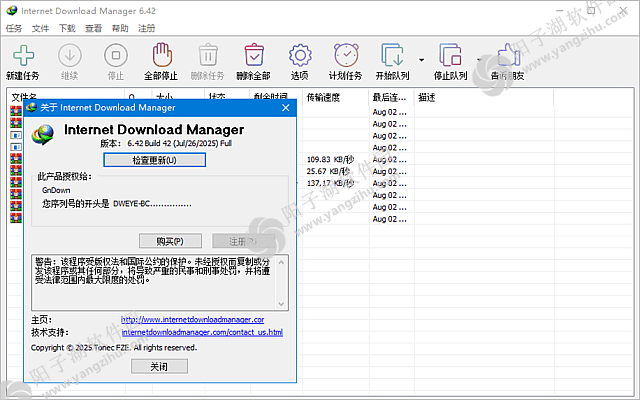Click the 最后连... column header
Screen dimensions: 640x400
(x=389, y=98)
